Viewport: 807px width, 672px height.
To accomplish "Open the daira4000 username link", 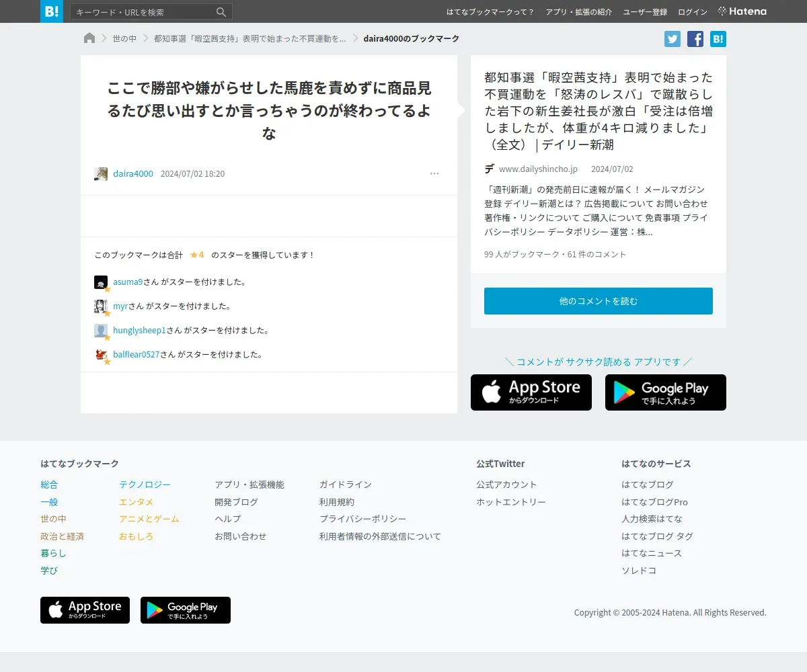I will (x=133, y=174).
